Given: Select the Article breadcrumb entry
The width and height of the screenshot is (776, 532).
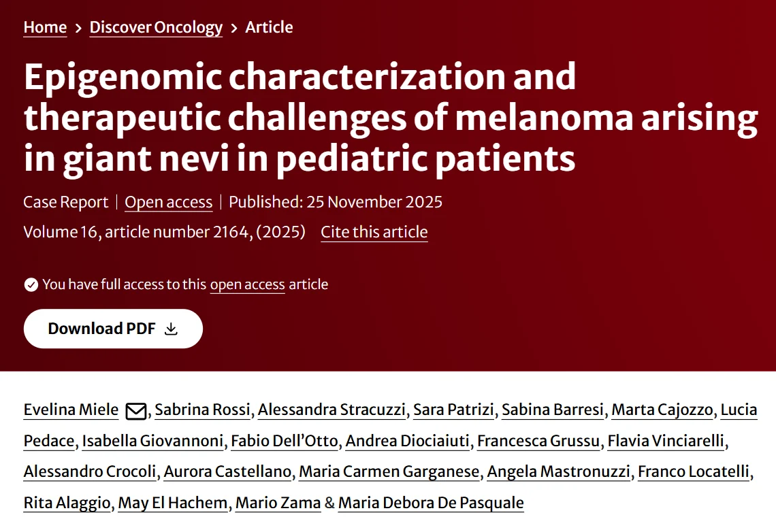Looking at the screenshot, I should 270,27.
